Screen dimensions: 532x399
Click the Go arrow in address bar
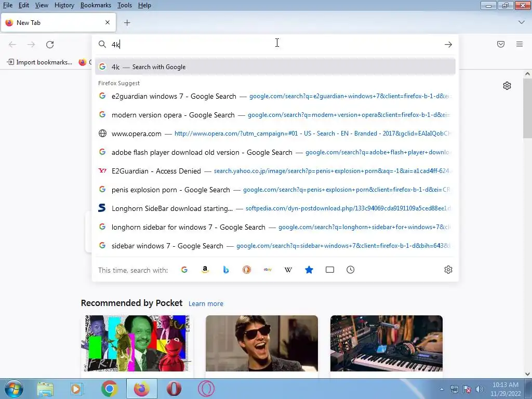[x=448, y=45]
